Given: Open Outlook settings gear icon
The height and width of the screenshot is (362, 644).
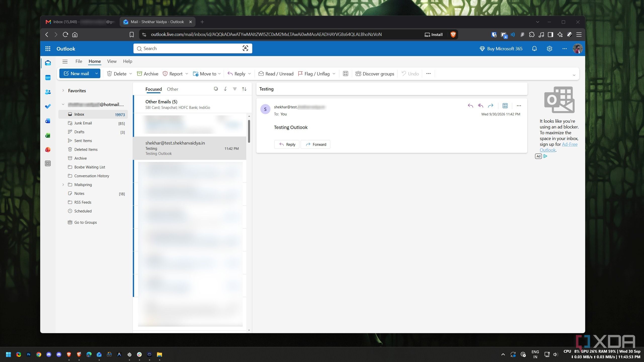Looking at the screenshot, I should (549, 49).
